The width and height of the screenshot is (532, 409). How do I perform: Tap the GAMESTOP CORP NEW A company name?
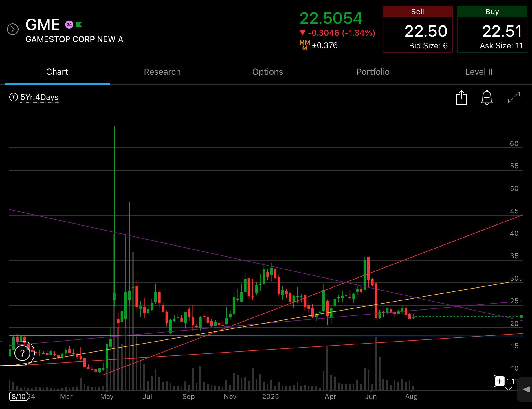pyautogui.click(x=74, y=39)
